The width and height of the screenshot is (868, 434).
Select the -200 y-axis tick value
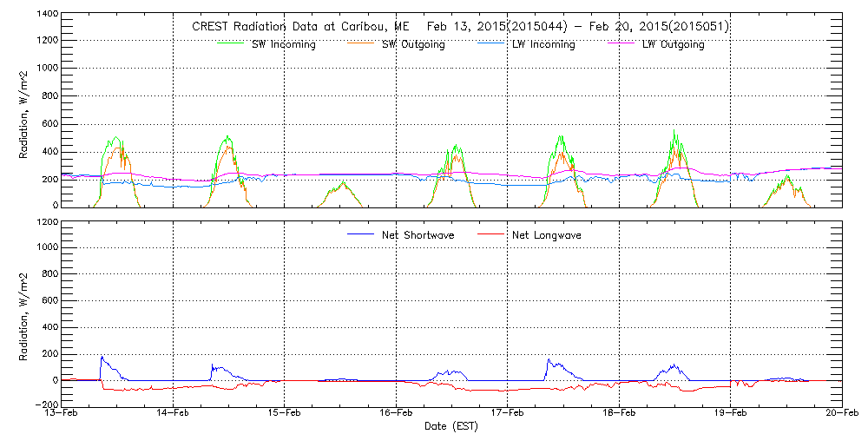coord(43,404)
